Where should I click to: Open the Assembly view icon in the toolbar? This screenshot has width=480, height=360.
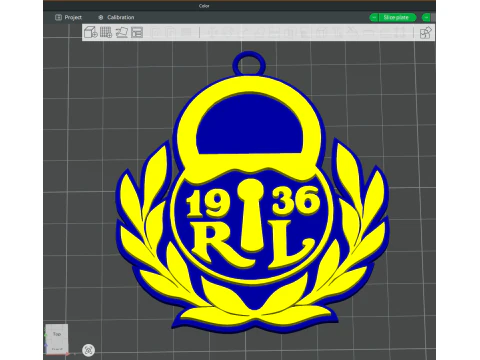pos(426,33)
